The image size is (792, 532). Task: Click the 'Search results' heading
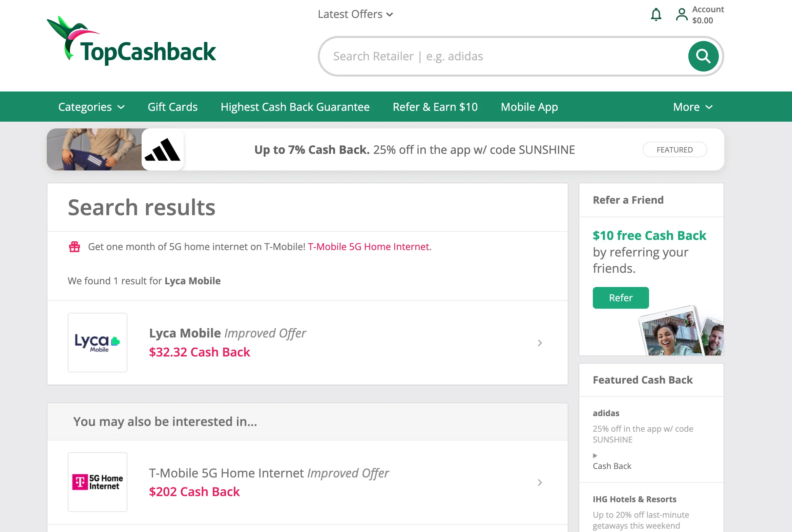click(x=142, y=207)
